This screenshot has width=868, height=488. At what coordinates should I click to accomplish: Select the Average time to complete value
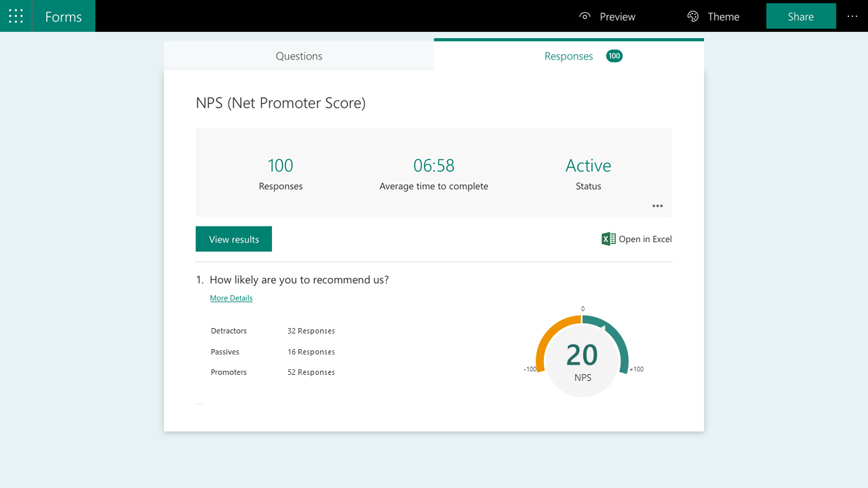click(434, 165)
